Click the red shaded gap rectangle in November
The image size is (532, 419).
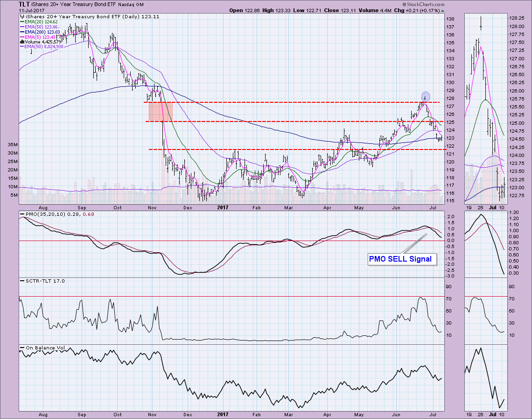point(161,112)
